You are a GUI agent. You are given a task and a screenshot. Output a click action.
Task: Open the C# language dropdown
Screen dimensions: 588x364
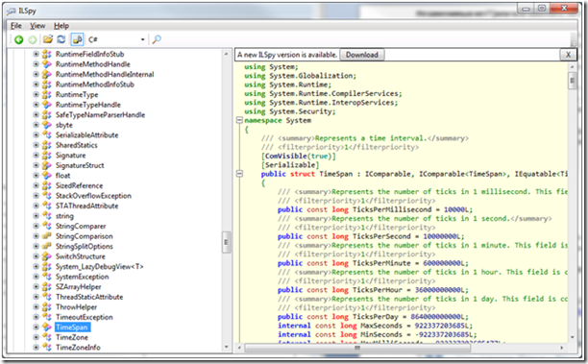pyautogui.click(x=116, y=39)
